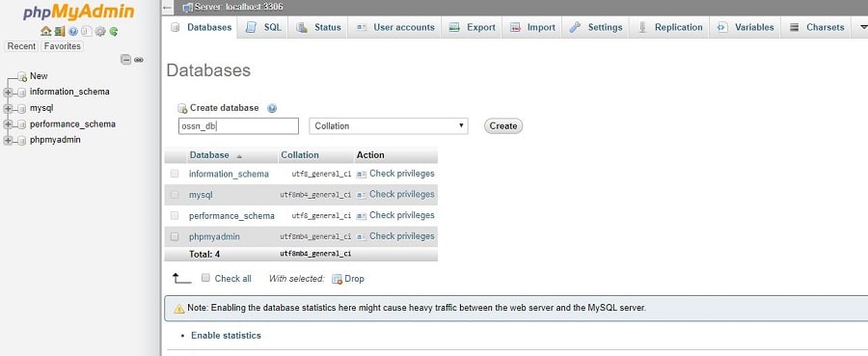Click the database name field containing ossn_db
Viewport: 868px width, 356px height.
(x=238, y=126)
